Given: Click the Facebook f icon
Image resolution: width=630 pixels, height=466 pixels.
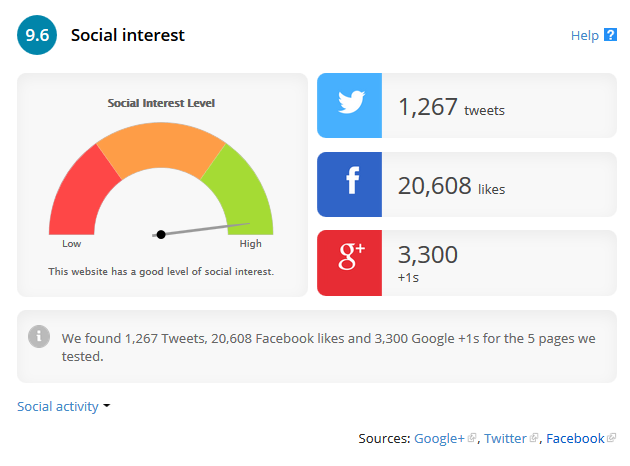Looking at the screenshot, I should pos(349,184).
